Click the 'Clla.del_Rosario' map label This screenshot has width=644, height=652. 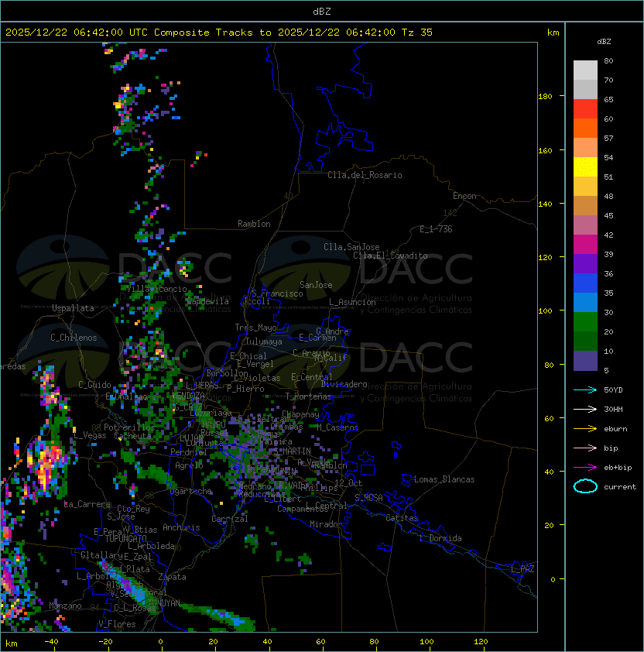365,175
